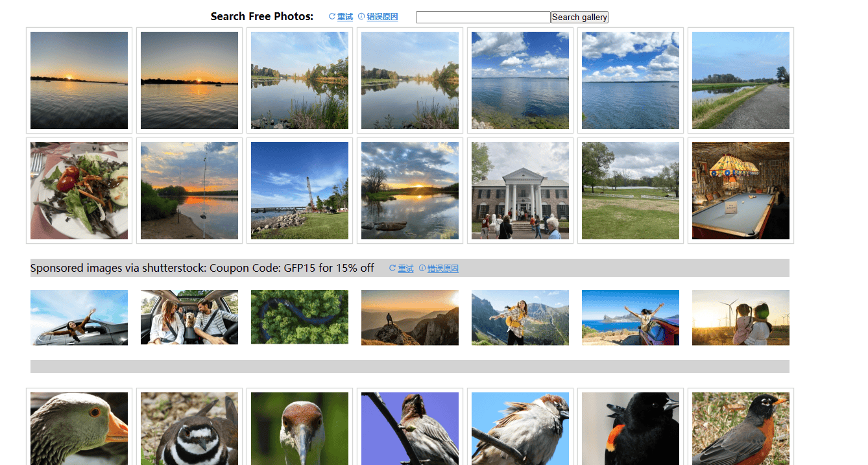Image resolution: width=868 pixels, height=465 pixels.
Task: Open the pool table photo thumbnail
Action: coord(740,190)
